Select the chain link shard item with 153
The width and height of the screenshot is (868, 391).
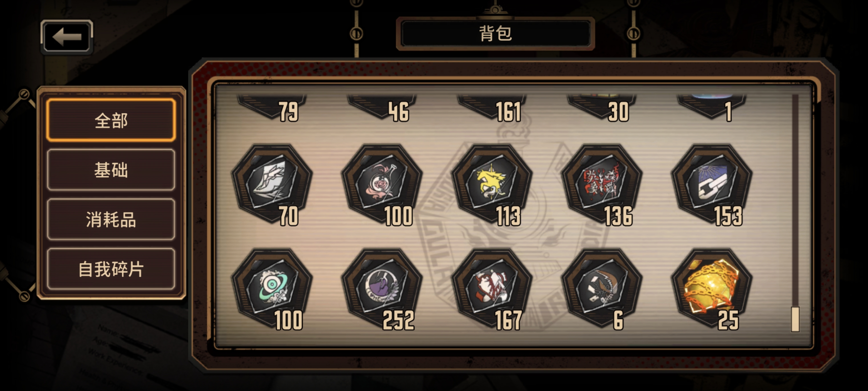pyautogui.click(x=712, y=185)
